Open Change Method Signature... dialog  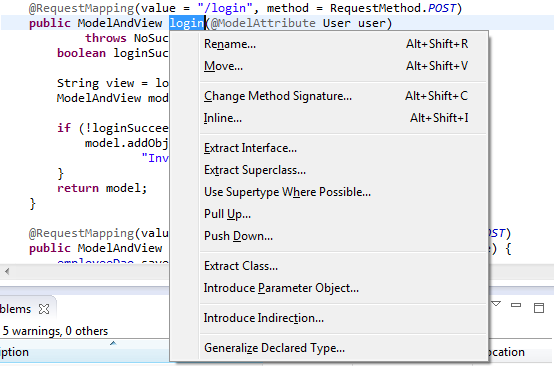[343, 96]
